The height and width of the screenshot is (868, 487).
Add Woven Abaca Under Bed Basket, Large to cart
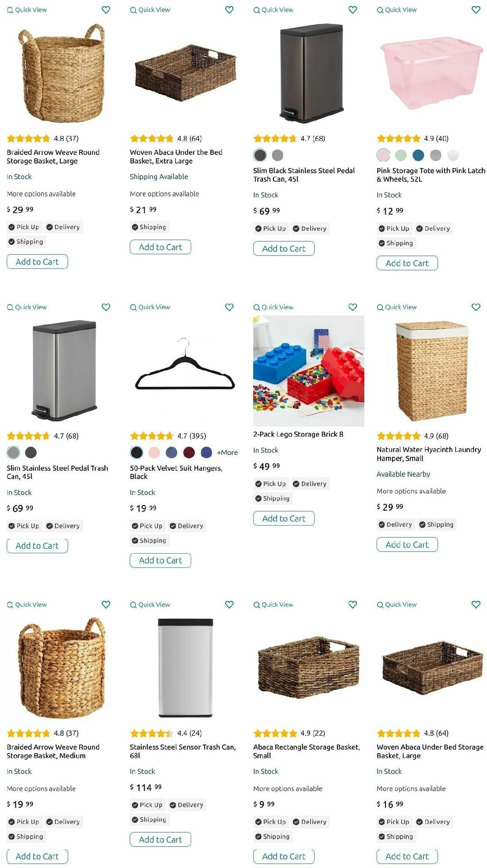tap(407, 856)
